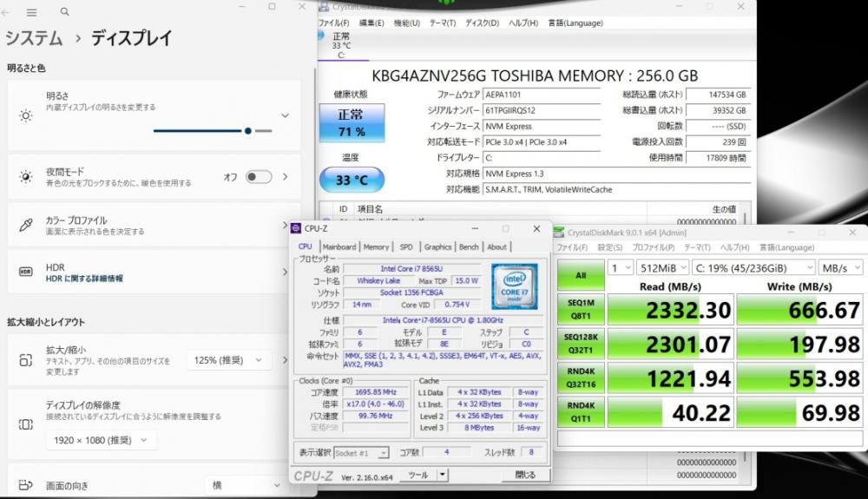Click the drive C health status indicator

click(341, 45)
